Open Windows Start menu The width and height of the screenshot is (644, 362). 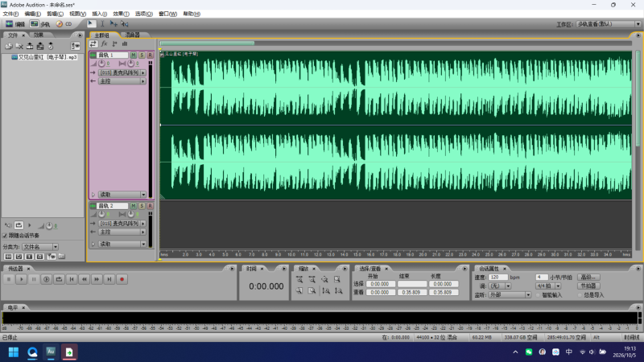14,352
